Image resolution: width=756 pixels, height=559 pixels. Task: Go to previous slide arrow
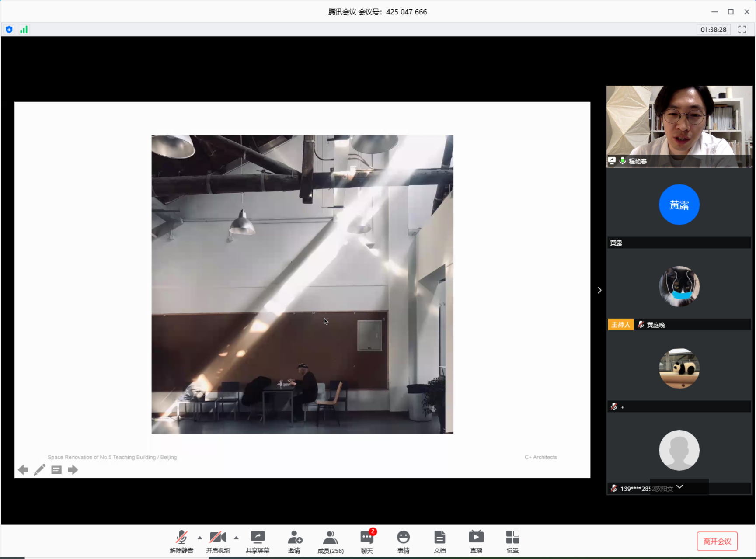pyautogui.click(x=23, y=470)
